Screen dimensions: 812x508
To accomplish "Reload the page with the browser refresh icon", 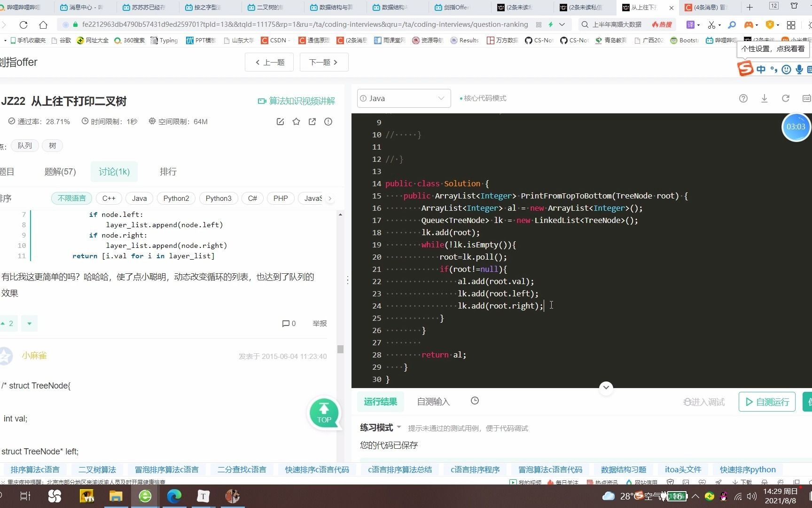I will [x=23, y=24].
